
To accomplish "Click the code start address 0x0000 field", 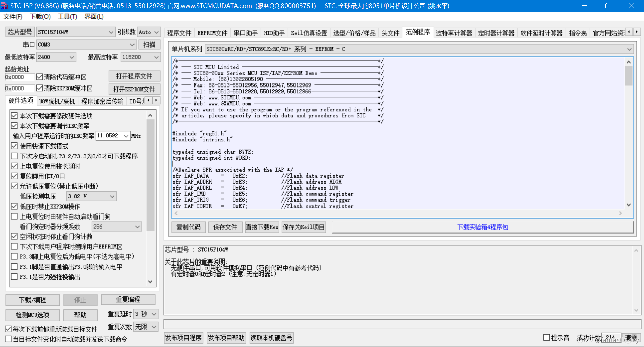I will point(19,77).
